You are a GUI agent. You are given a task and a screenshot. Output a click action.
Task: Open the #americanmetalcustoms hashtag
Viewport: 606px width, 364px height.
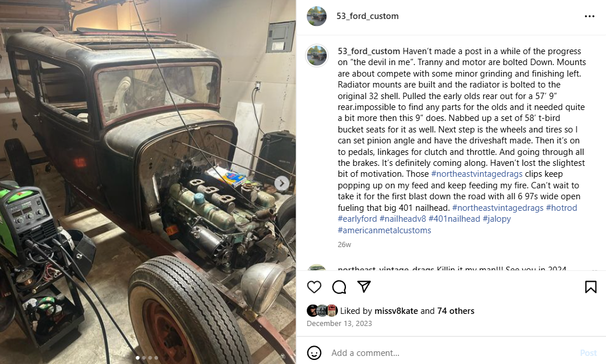click(x=384, y=230)
